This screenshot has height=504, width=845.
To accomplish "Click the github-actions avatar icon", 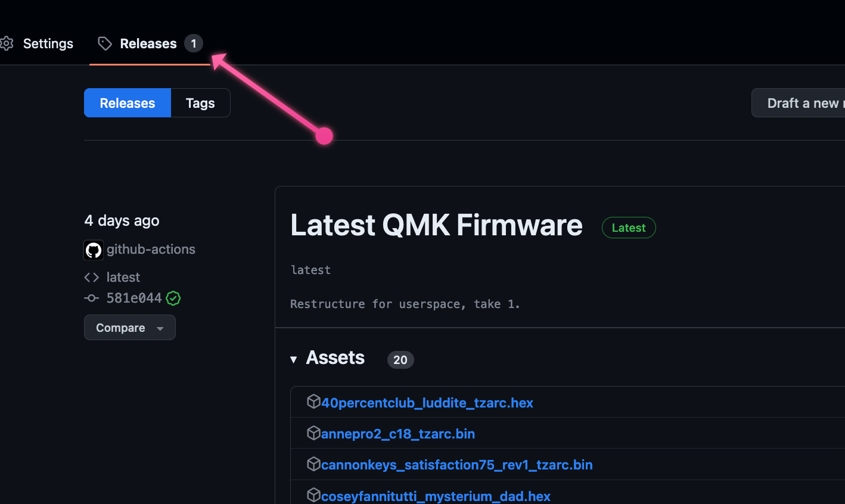I will click(94, 250).
